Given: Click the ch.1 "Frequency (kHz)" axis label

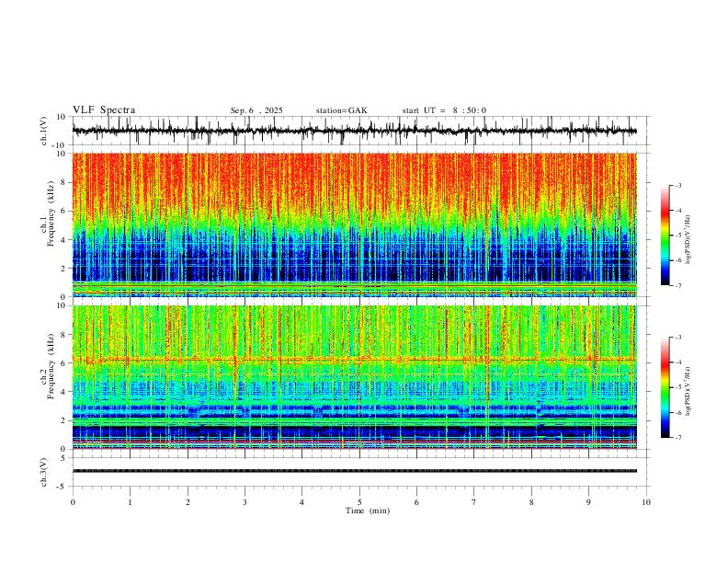Looking at the screenshot, I should pos(51,214).
